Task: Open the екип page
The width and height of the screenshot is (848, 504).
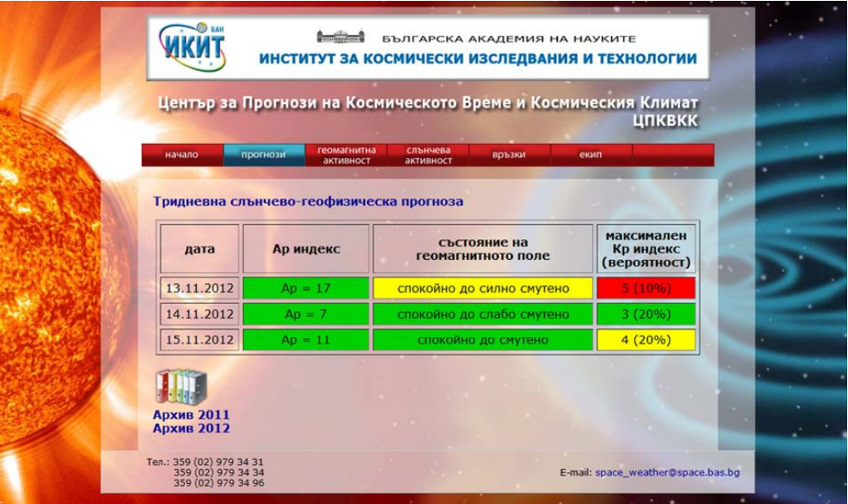Action: coord(590,154)
